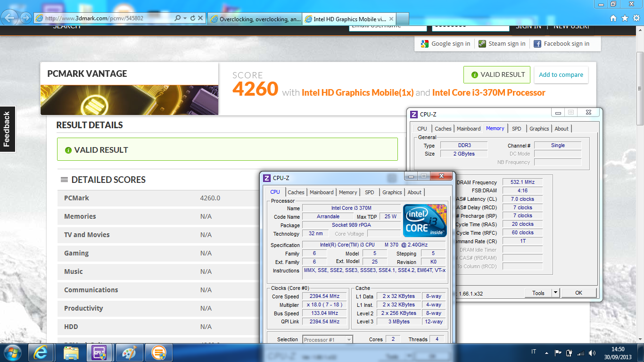Open the Graphics tab in the Memory CPU-Z window
Viewport: 644px width, 362px height.
(539, 129)
